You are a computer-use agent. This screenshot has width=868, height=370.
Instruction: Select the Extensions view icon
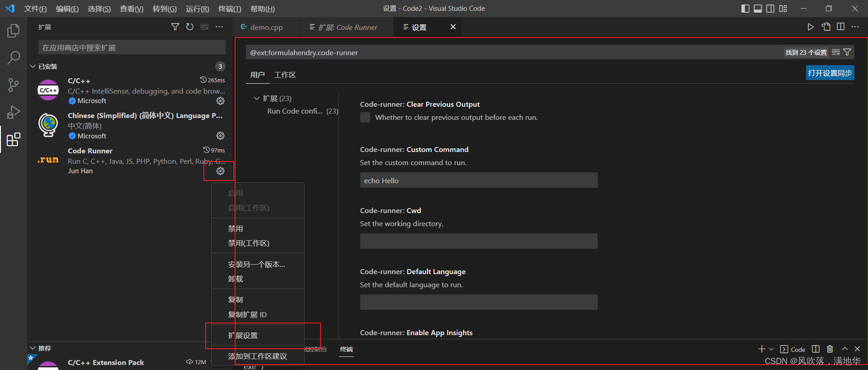(14, 139)
